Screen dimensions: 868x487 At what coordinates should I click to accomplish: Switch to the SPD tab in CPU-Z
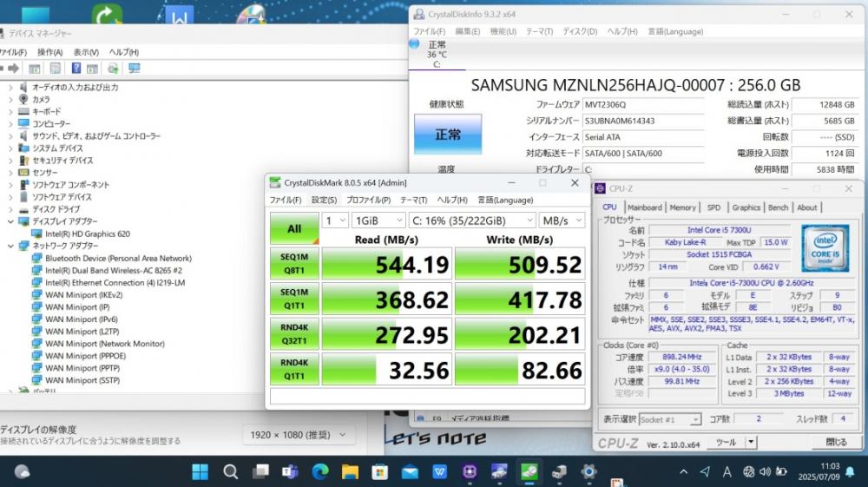(713, 207)
